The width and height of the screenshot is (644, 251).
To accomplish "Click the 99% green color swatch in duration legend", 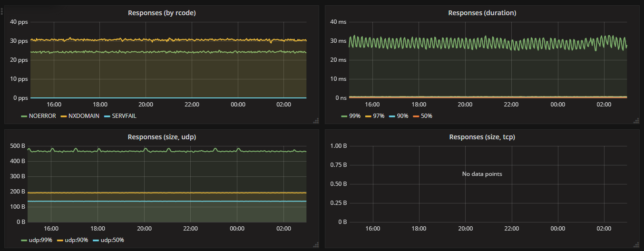I will (x=345, y=116).
